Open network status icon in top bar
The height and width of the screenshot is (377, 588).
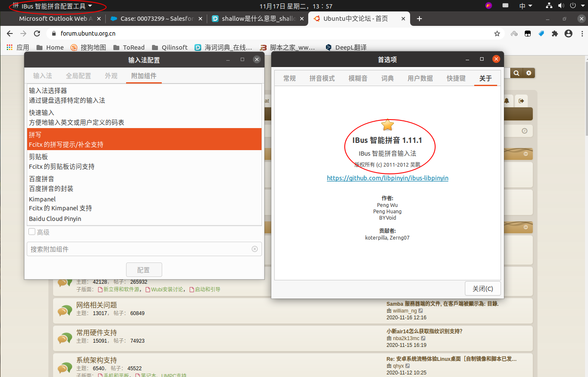click(x=549, y=6)
